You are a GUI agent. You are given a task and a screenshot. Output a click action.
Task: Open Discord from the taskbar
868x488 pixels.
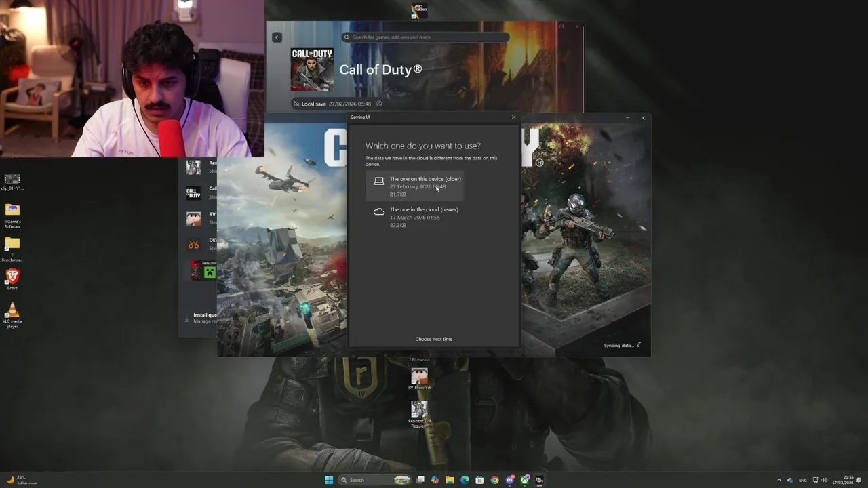509,480
